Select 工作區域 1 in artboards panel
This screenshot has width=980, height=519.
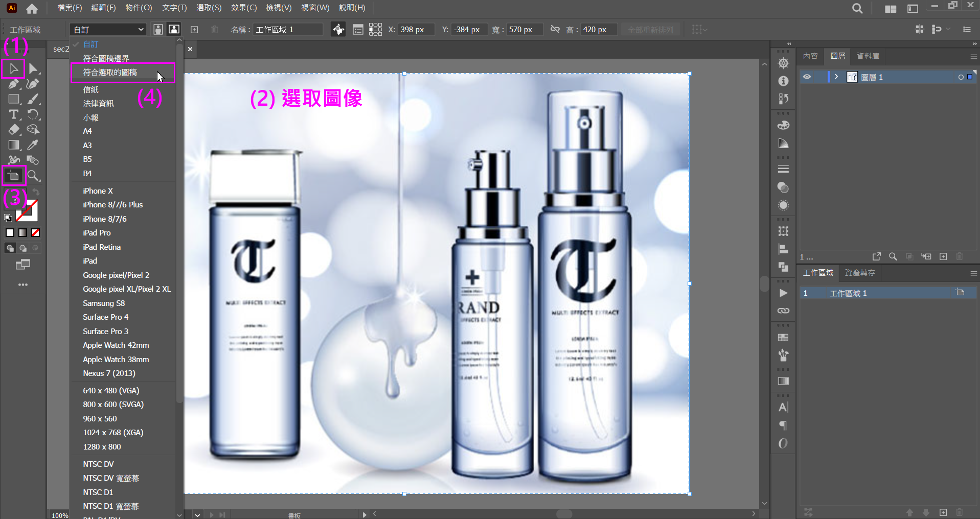point(848,293)
